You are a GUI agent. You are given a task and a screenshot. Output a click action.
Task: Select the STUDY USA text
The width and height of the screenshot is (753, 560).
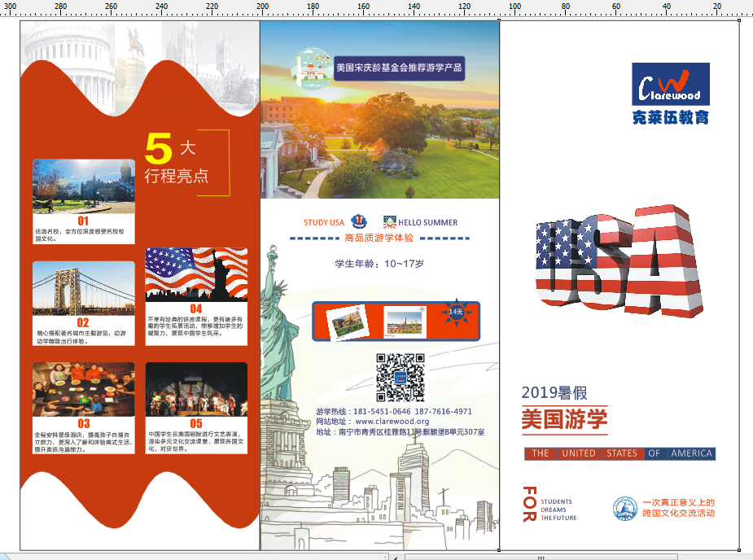[324, 222]
